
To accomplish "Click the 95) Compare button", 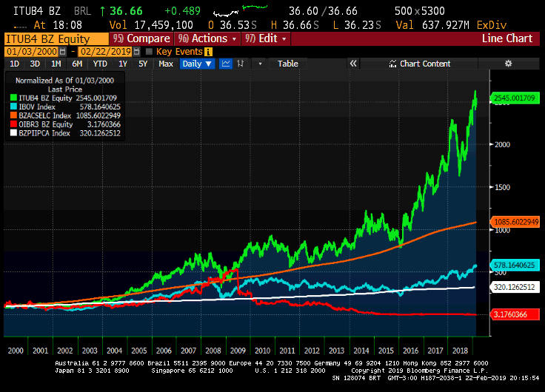I will (x=141, y=38).
